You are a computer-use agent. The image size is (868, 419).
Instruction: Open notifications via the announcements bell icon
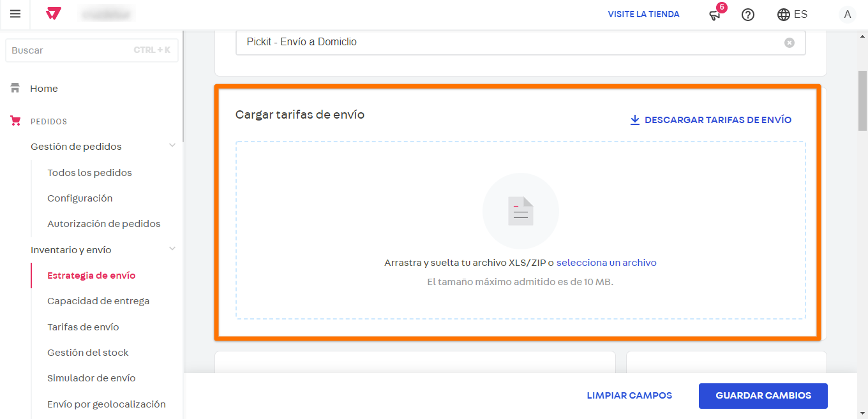[x=715, y=15]
